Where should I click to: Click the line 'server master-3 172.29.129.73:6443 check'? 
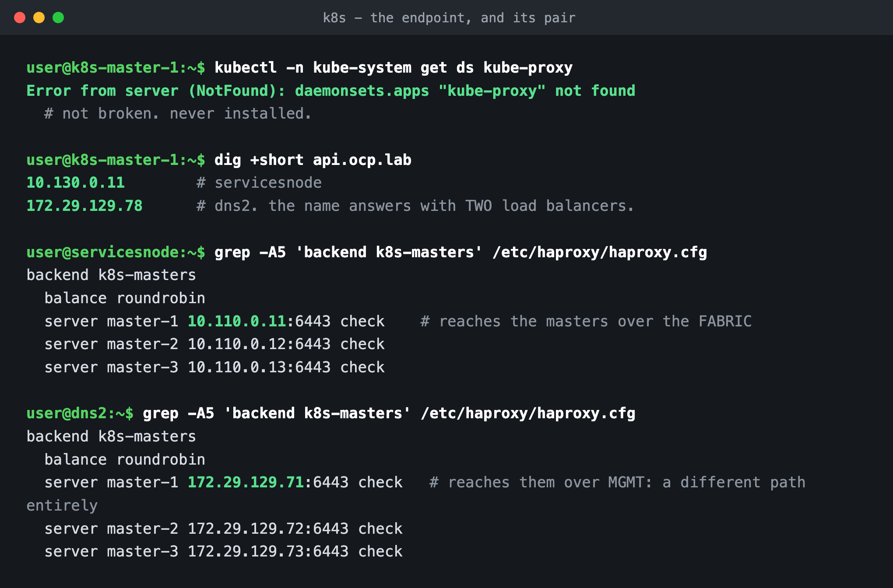coord(223,552)
